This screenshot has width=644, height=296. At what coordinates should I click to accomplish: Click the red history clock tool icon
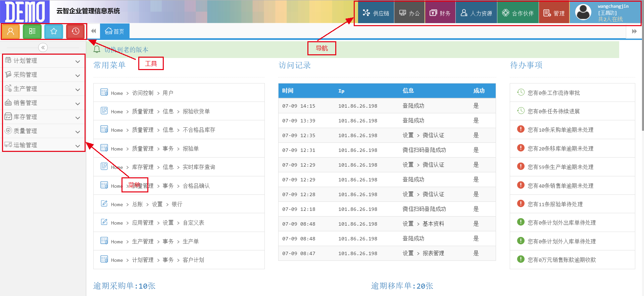pos(75,32)
